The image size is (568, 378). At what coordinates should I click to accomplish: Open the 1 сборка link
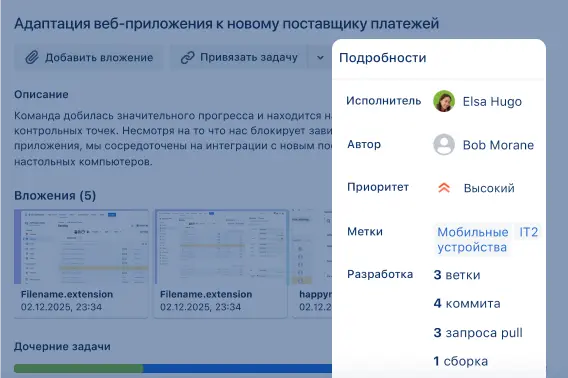pos(460,361)
